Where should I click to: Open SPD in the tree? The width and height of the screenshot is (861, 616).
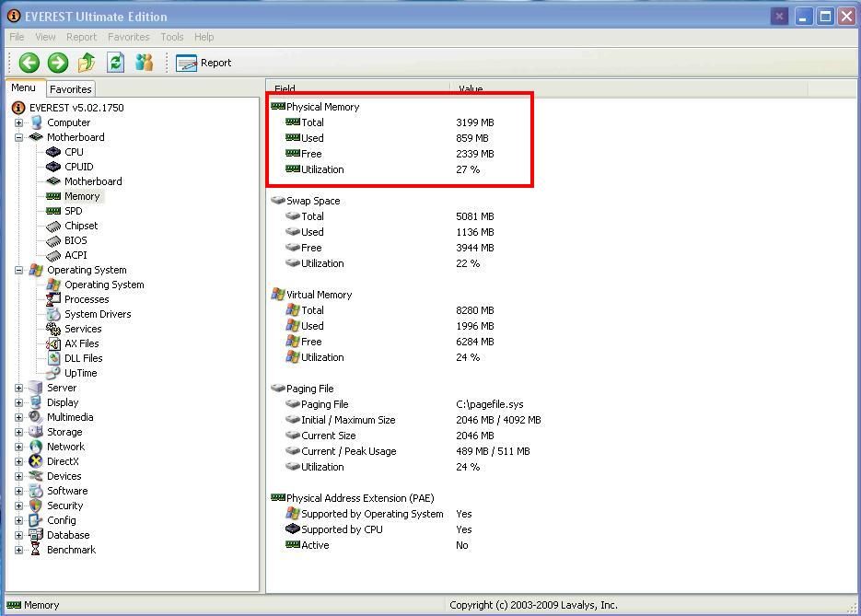[x=73, y=212]
